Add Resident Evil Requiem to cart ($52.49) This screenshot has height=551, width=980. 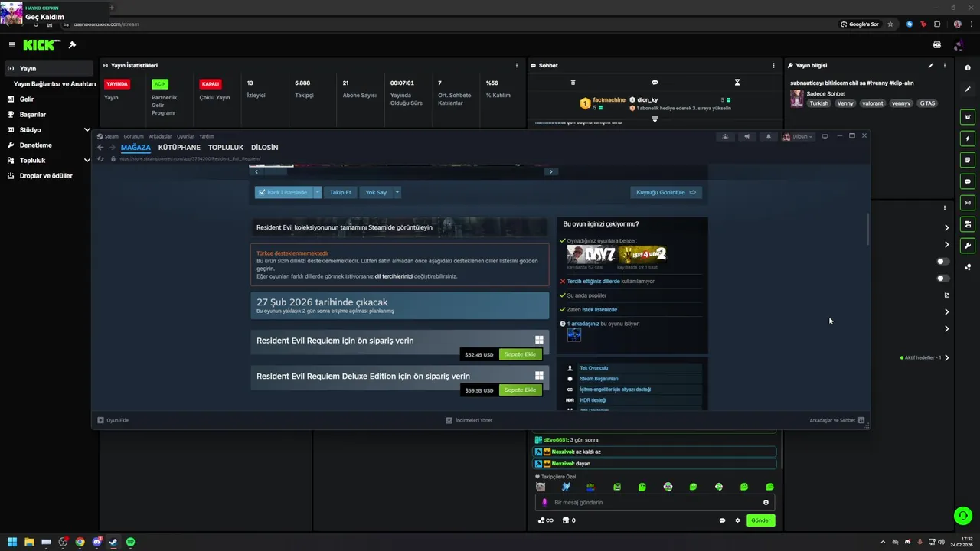pyautogui.click(x=520, y=354)
